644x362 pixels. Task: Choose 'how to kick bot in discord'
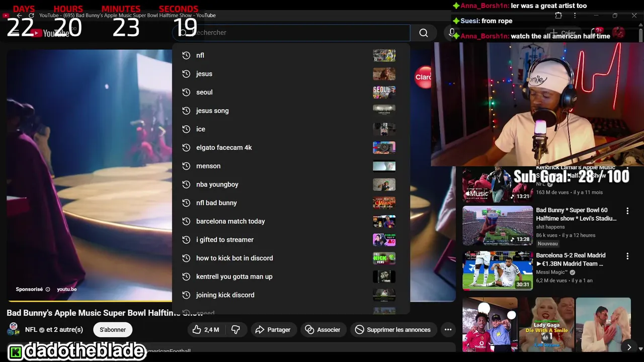point(291,258)
